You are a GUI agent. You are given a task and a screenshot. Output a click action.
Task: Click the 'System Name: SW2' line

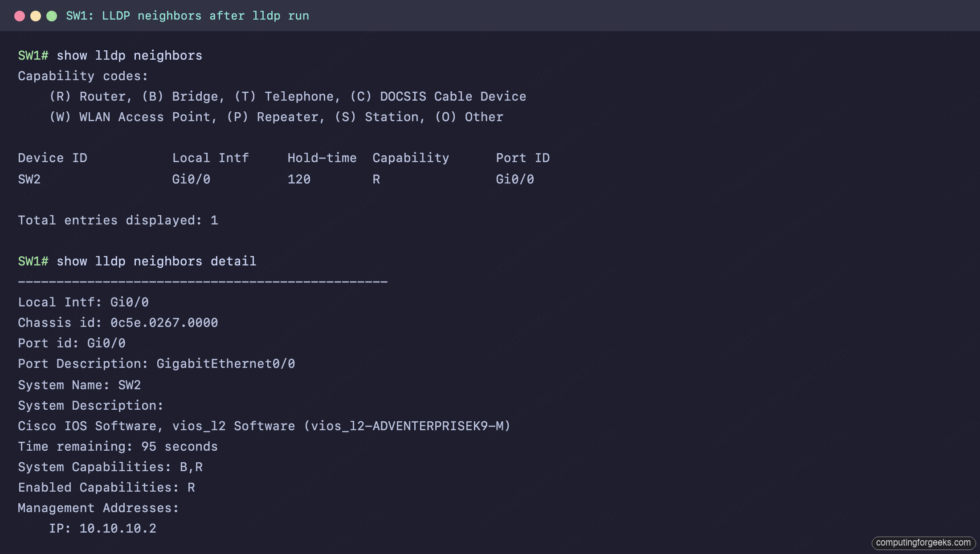coord(79,385)
